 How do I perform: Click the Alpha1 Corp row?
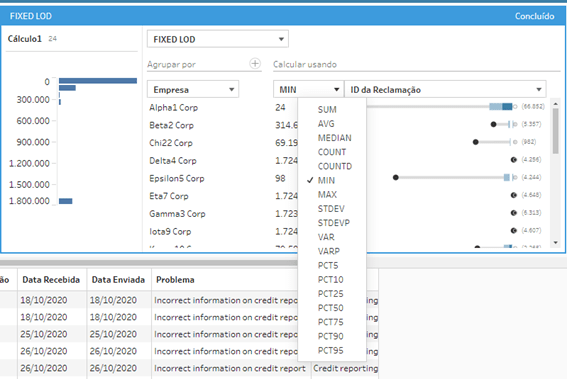pyautogui.click(x=174, y=107)
